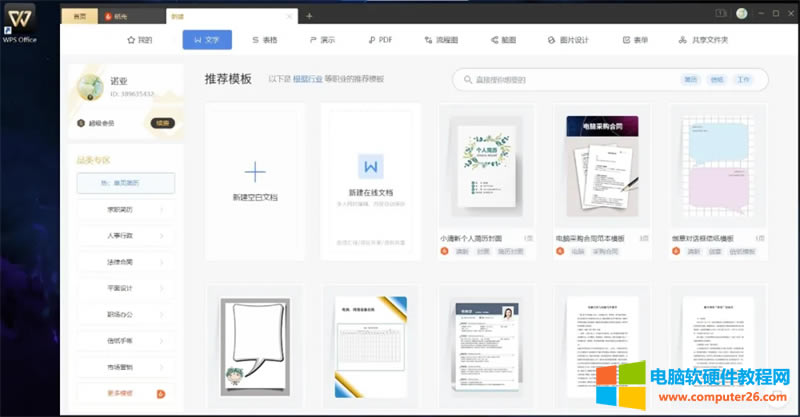This screenshot has width=800, height=417.
Task: Click the 根据行业 link beside 推荐模板
Action: 306,79
